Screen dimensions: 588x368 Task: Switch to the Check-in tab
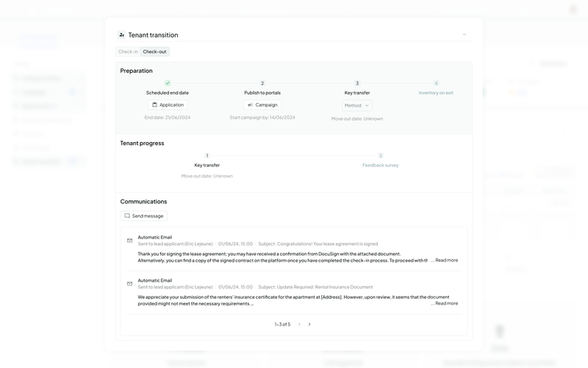[x=128, y=52]
